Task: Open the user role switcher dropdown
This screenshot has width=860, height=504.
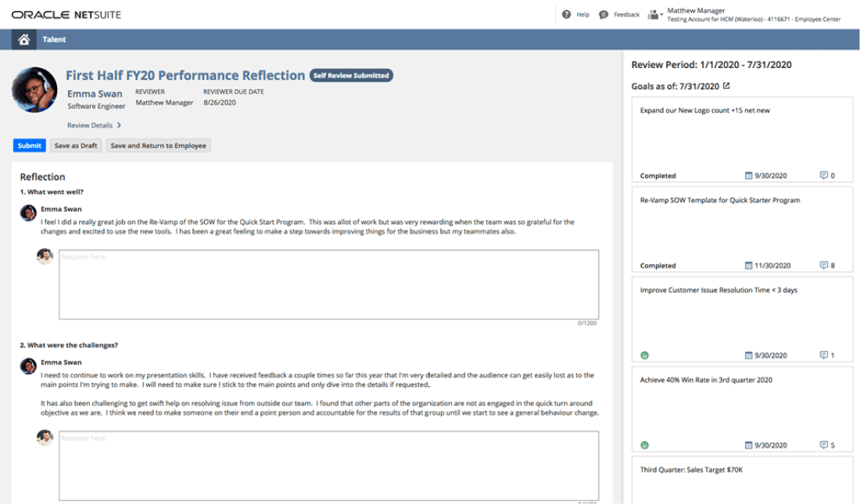Action: tap(655, 15)
